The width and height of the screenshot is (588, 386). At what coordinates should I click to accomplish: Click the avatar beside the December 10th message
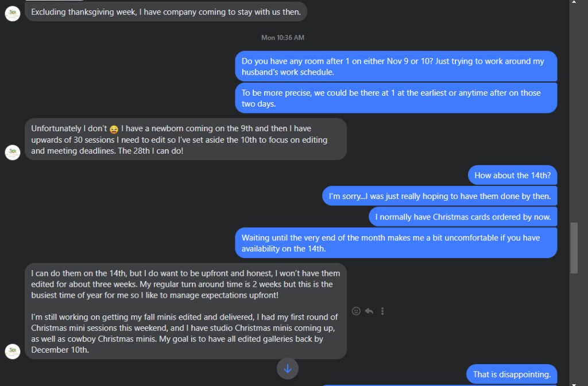(13, 351)
